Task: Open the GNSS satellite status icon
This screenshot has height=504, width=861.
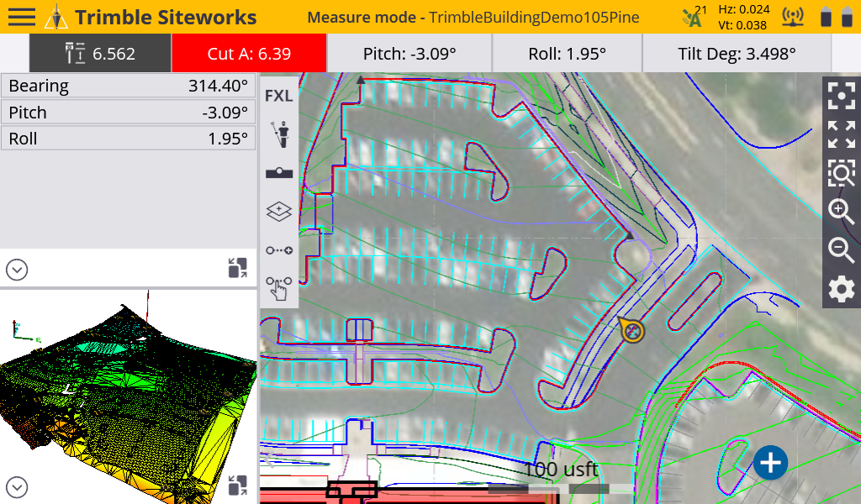Action: (694, 17)
